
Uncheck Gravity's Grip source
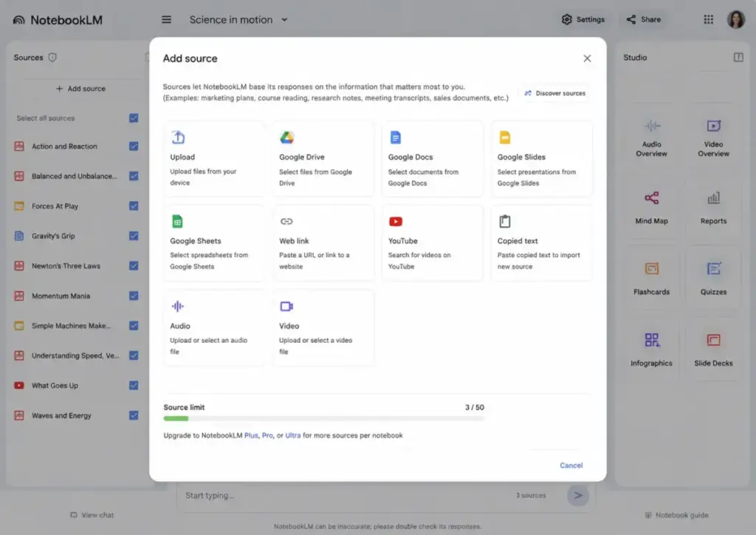click(x=134, y=236)
